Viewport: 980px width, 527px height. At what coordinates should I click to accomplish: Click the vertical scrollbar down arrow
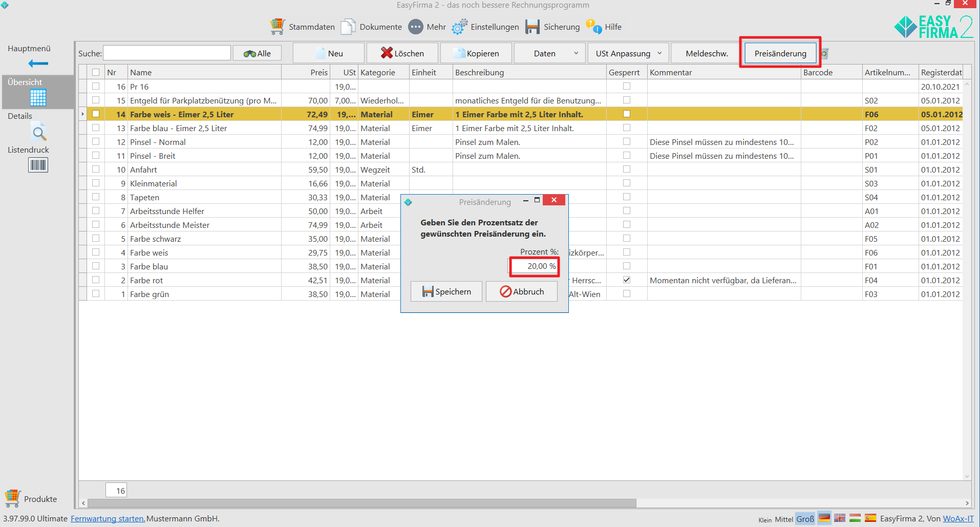967,476
